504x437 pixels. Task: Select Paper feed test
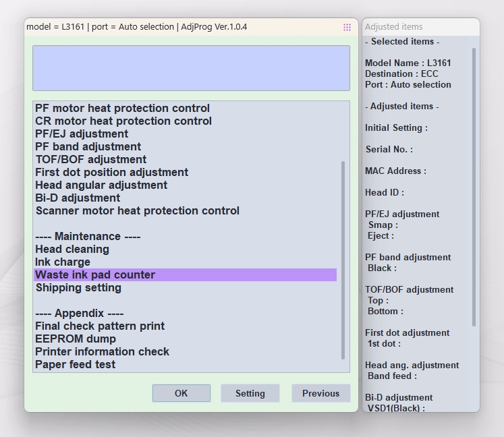(76, 364)
